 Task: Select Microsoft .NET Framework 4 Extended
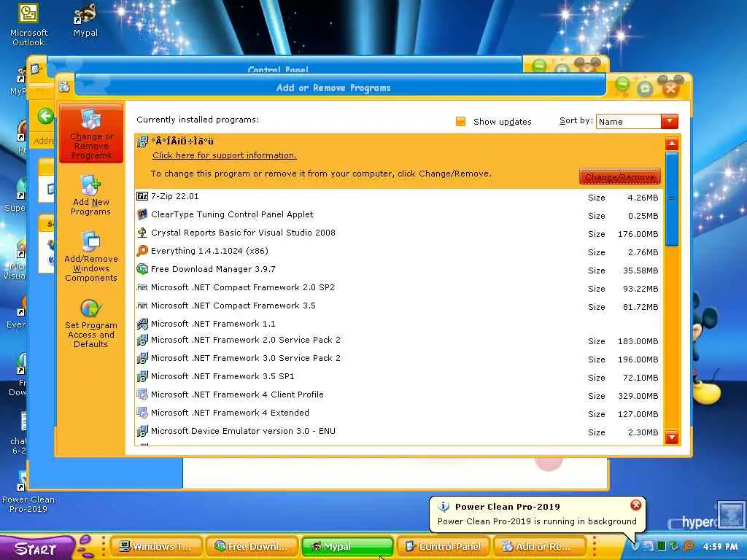pos(399,413)
